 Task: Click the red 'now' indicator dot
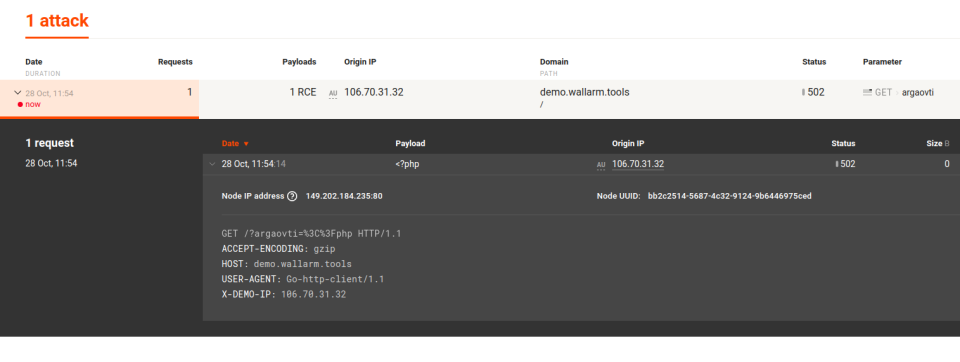(20, 104)
